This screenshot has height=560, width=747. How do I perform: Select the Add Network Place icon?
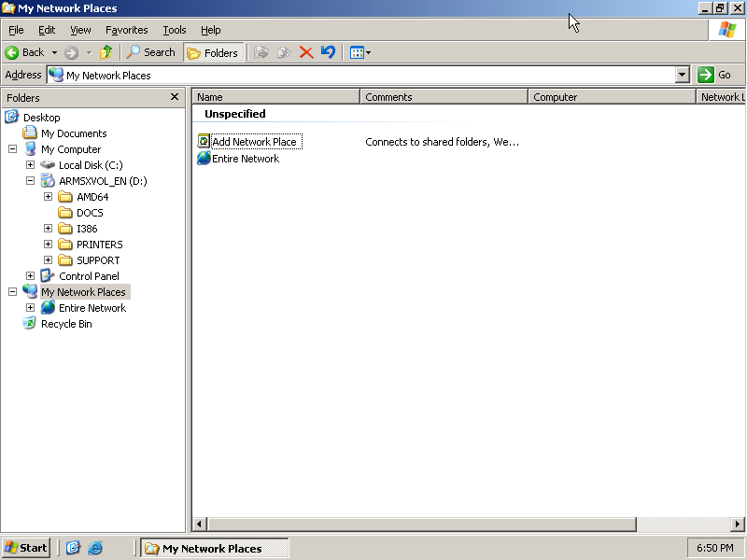coord(204,142)
